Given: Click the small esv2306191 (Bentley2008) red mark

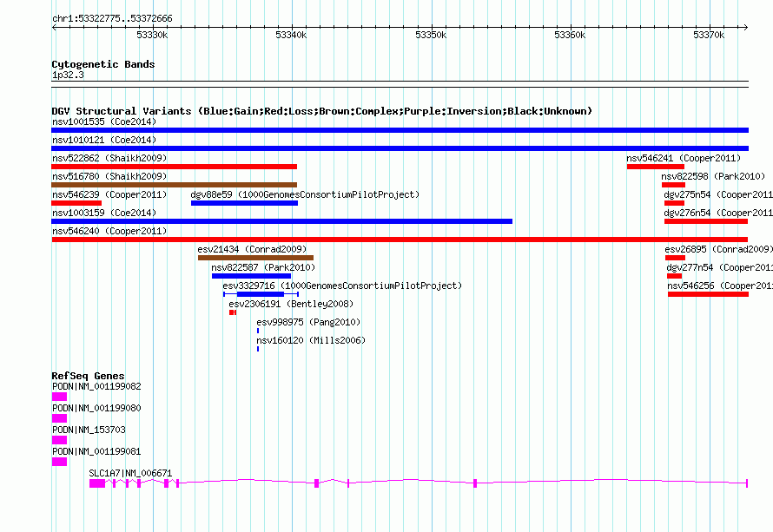Looking at the screenshot, I should click(x=233, y=312).
